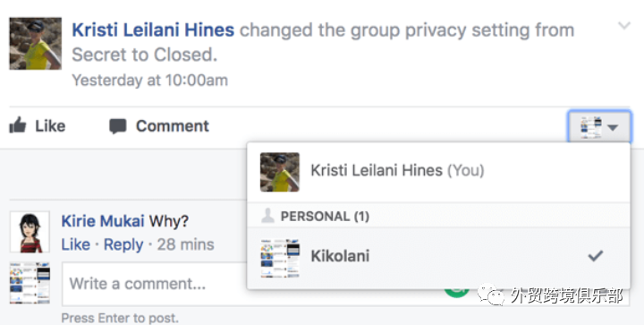The image size is (644, 325).
Task: Click the Kirie Mukai name link
Action: click(103, 221)
